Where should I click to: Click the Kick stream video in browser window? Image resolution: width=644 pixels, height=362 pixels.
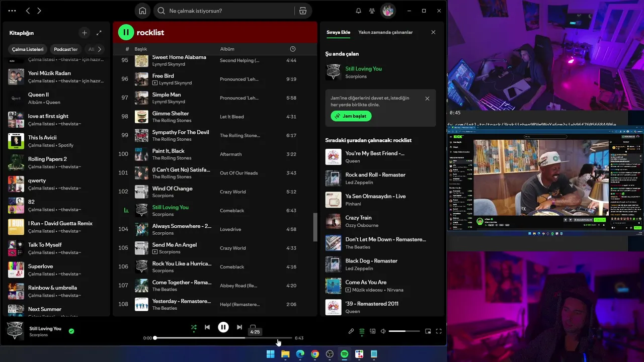(x=541, y=177)
